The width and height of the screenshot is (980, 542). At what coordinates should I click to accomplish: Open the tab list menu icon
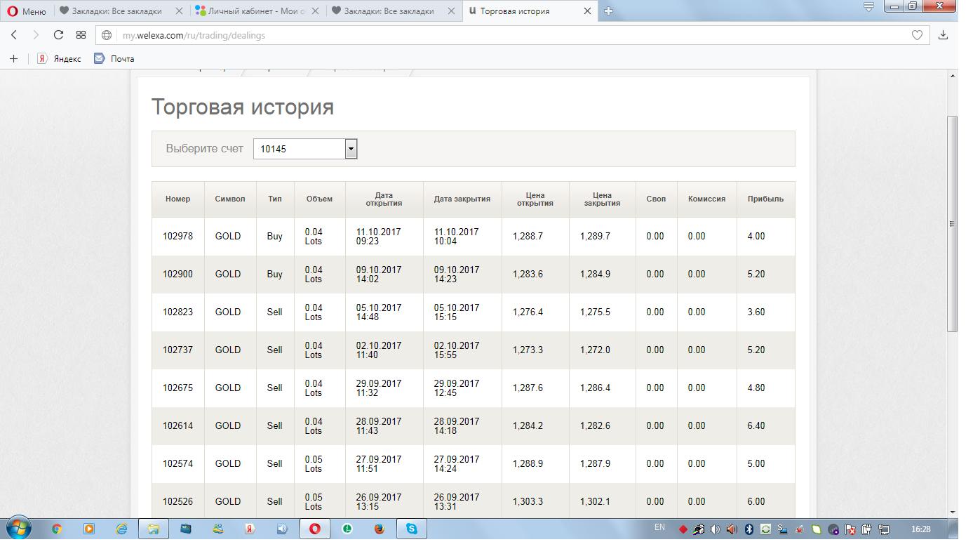click(x=868, y=7)
